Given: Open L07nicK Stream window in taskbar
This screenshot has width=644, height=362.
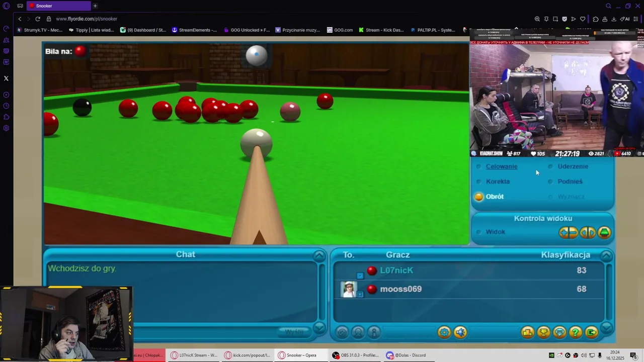Looking at the screenshot, I should [x=193, y=355].
